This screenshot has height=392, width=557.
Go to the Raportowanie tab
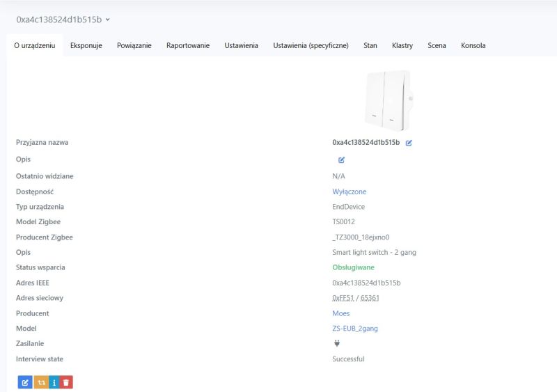tap(188, 45)
